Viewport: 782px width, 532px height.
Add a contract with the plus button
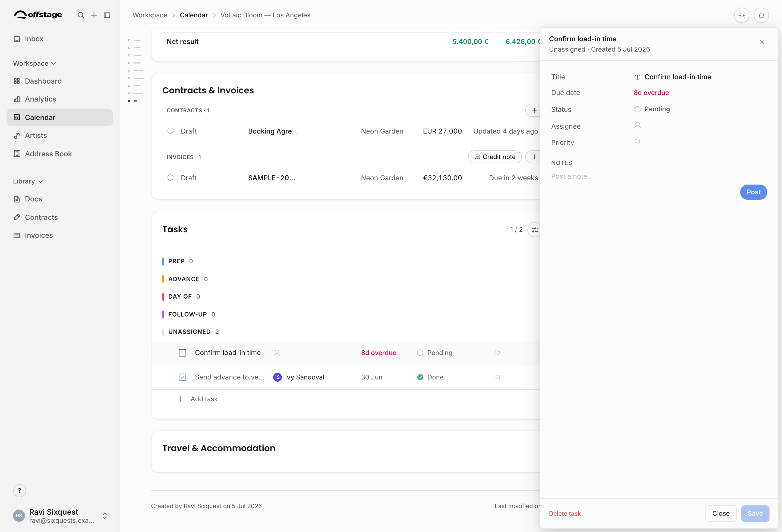pos(534,110)
